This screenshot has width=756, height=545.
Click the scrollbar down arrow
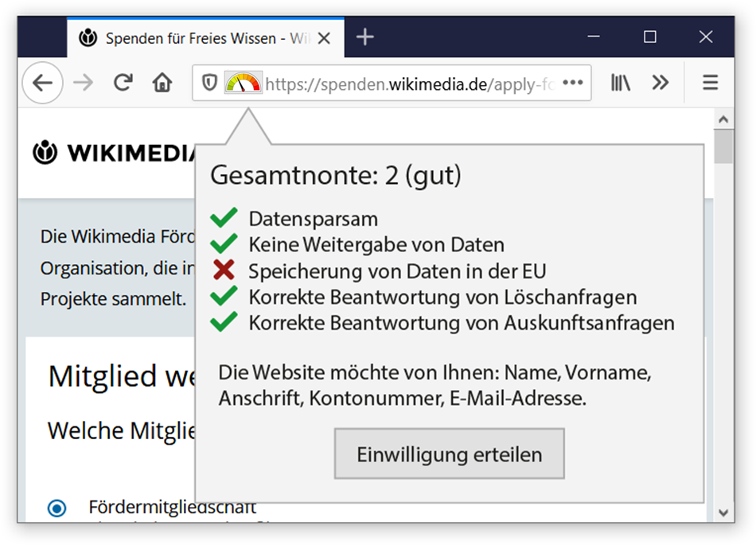(723, 512)
